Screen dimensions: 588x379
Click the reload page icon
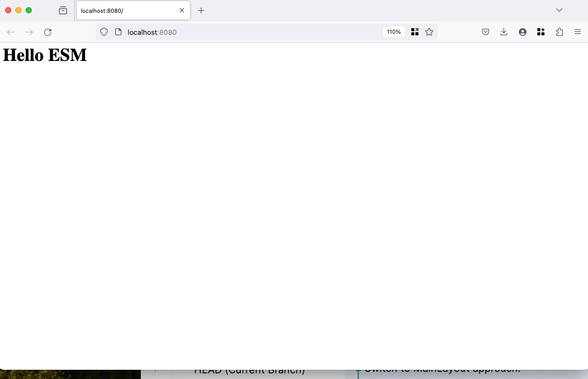pos(48,32)
